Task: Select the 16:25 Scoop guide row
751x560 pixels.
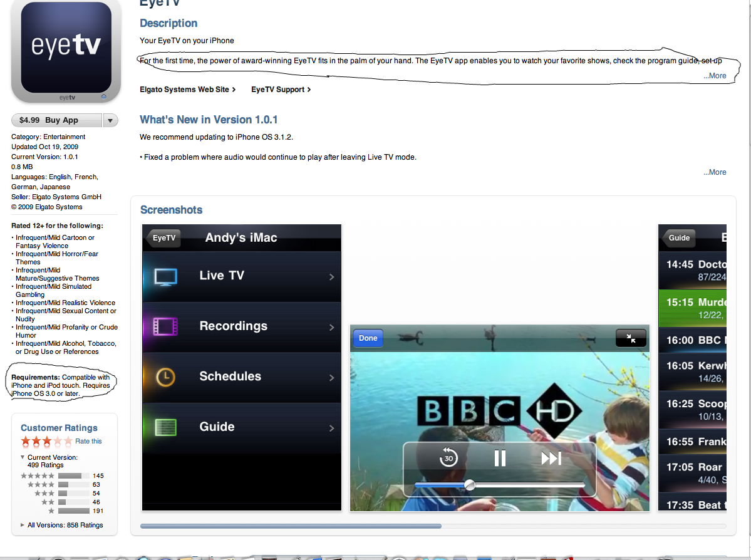Action: (x=693, y=410)
